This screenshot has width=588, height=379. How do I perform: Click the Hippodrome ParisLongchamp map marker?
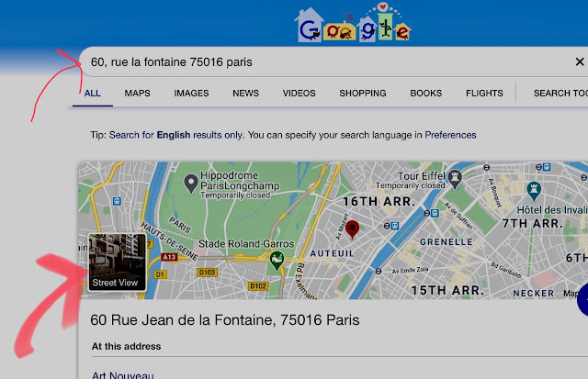point(191,184)
